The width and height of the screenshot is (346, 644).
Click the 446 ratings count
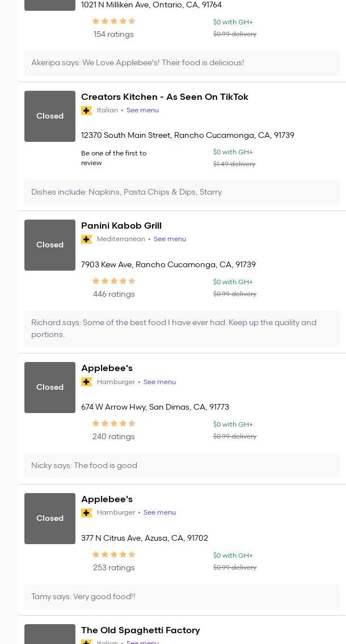click(114, 294)
